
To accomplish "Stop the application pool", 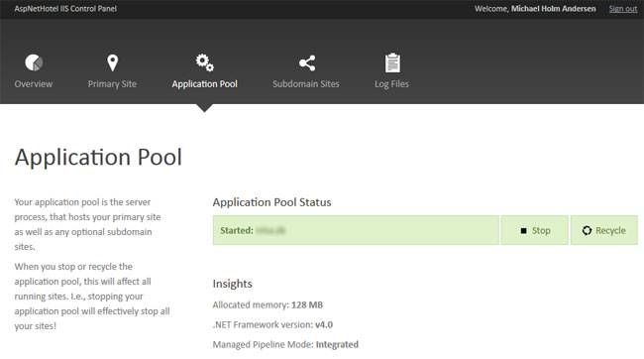I will [535, 230].
